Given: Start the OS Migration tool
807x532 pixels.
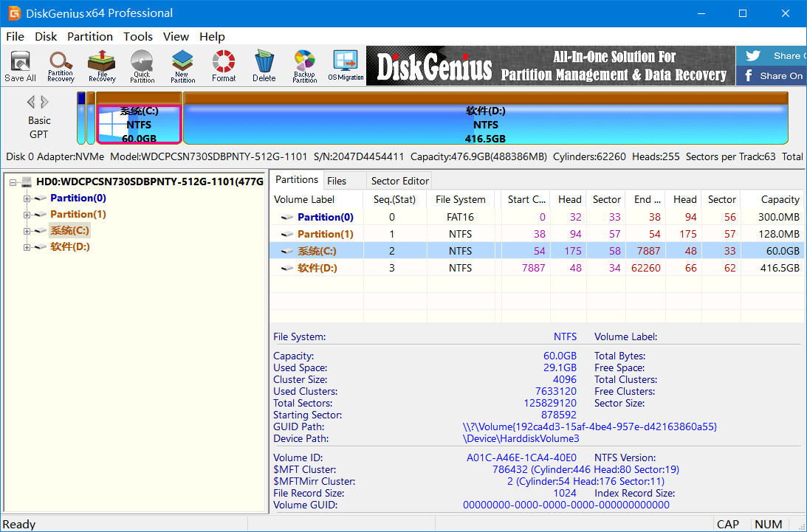Looking at the screenshot, I should tap(346, 66).
